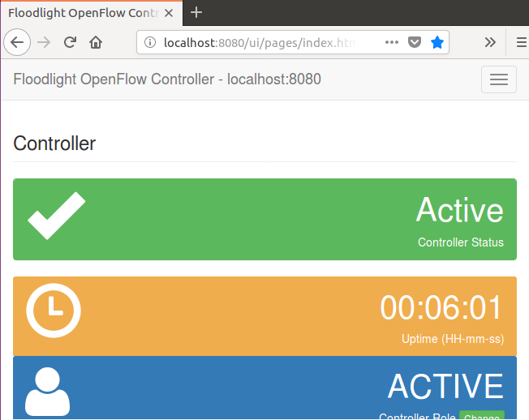The width and height of the screenshot is (529, 420).
Task: Click the checkmark icon in status panel
Action: coord(56,216)
